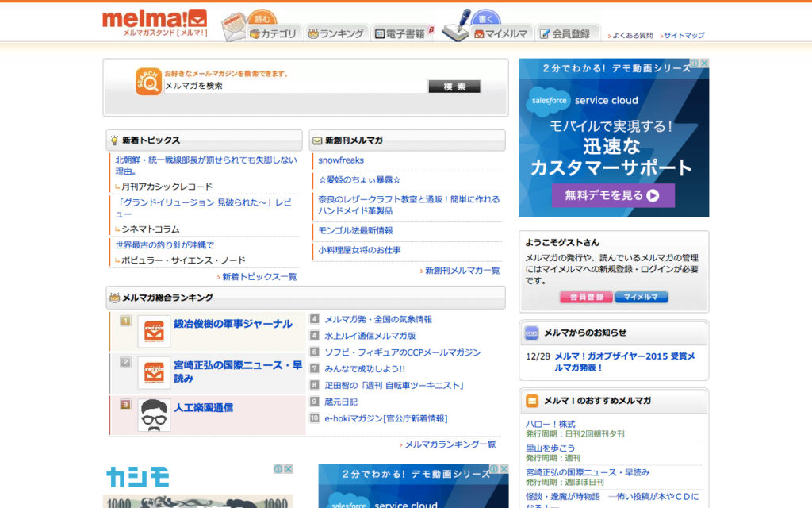This screenshot has width=812, height=508.
Task: Select the 会員登録 tab
Action: point(566,33)
